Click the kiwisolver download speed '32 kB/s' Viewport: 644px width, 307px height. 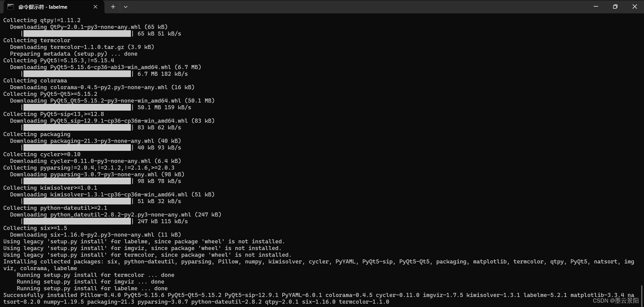coord(170,201)
